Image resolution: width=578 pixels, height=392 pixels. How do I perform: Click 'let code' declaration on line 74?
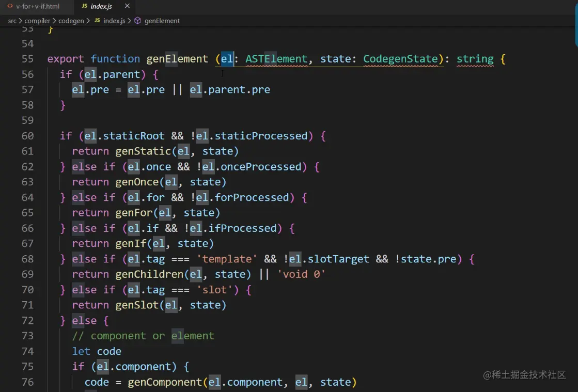[x=97, y=352]
